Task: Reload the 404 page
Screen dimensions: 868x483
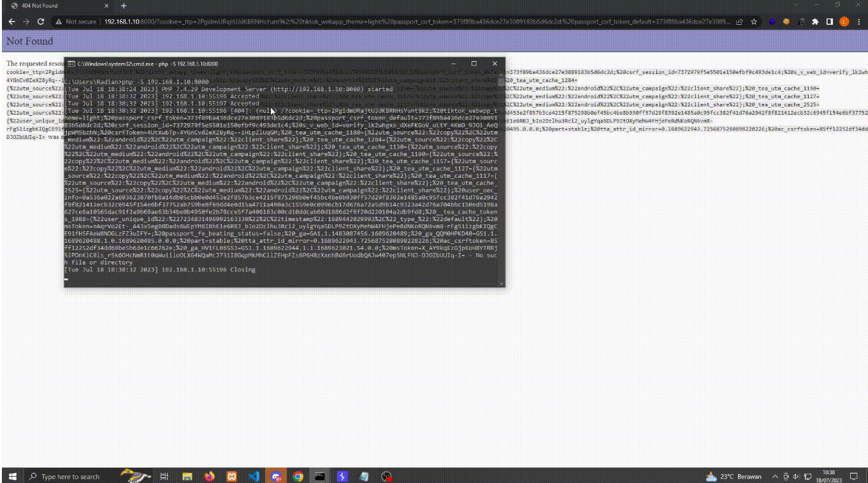Action: click(41, 21)
